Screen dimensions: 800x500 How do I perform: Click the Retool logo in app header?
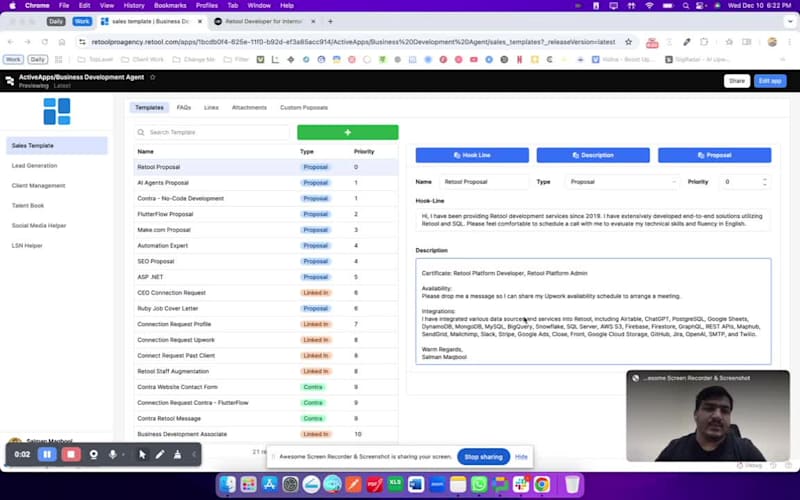point(10,81)
